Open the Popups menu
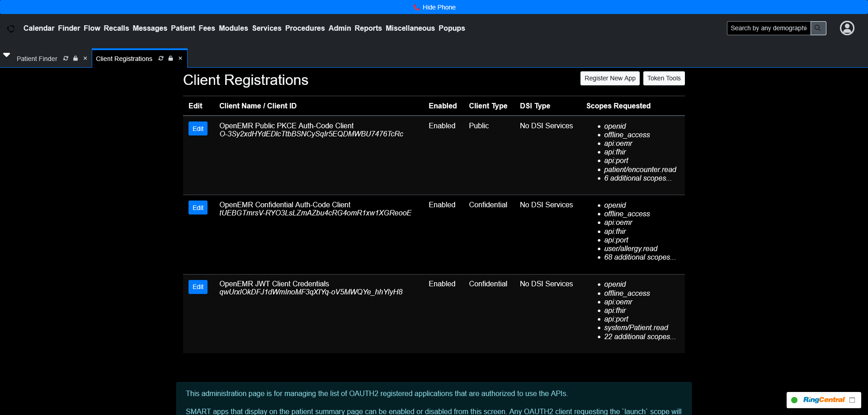868x415 pixels. tap(452, 28)
